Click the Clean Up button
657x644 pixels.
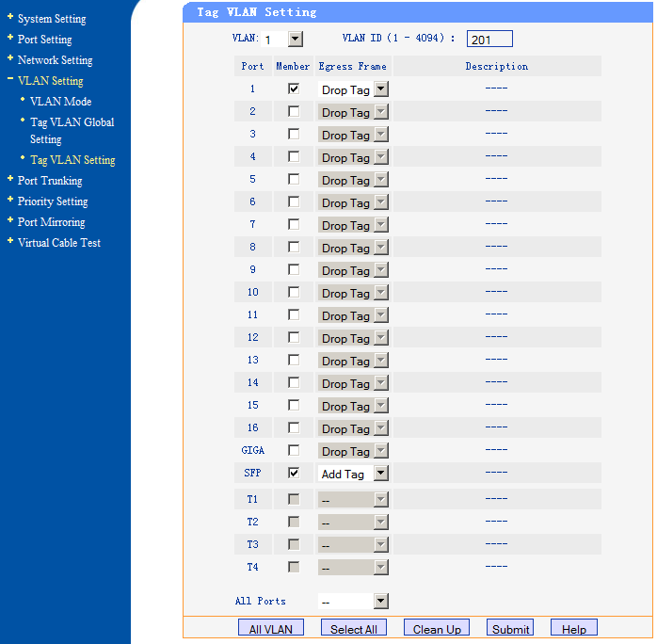(x=437, y=628)
